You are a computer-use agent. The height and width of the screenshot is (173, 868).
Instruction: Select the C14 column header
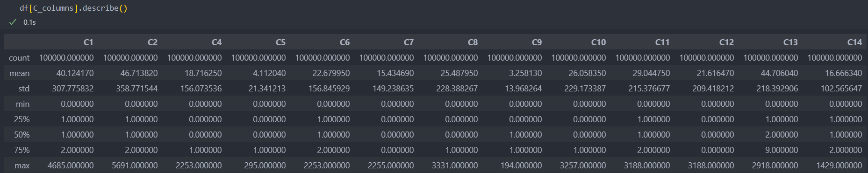point(854,42)
